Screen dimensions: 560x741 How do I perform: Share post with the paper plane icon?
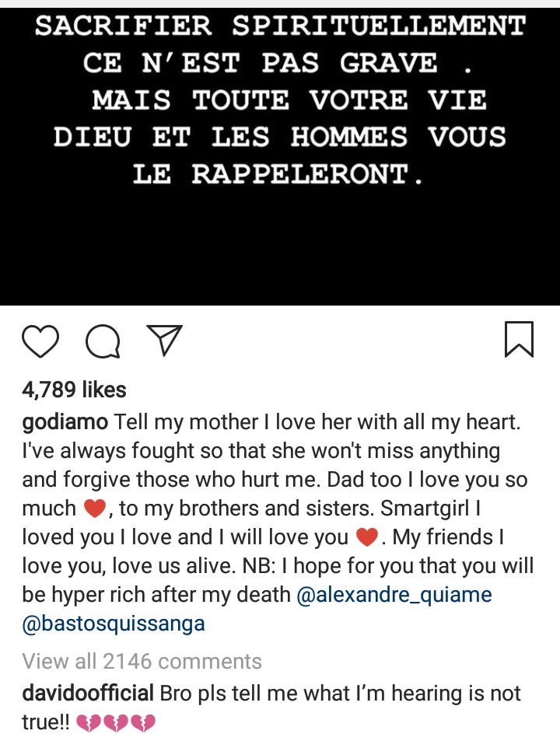[x=165, y=341]
